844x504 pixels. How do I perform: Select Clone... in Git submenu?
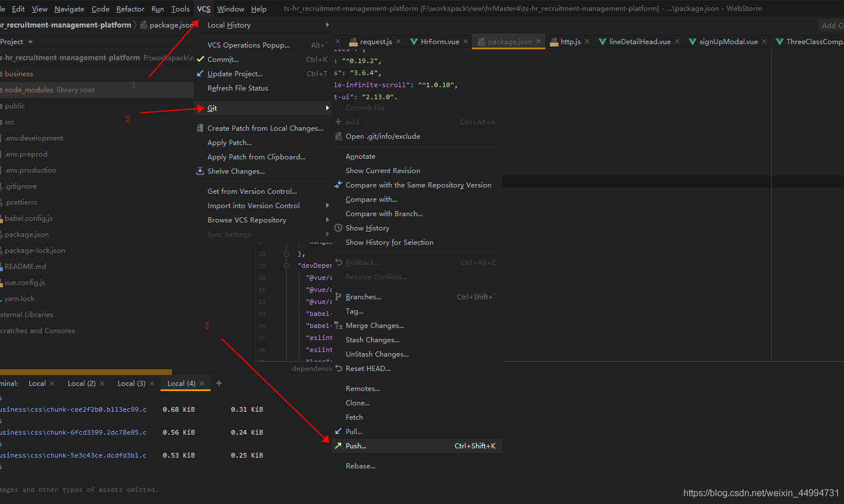tap(417, 403)
